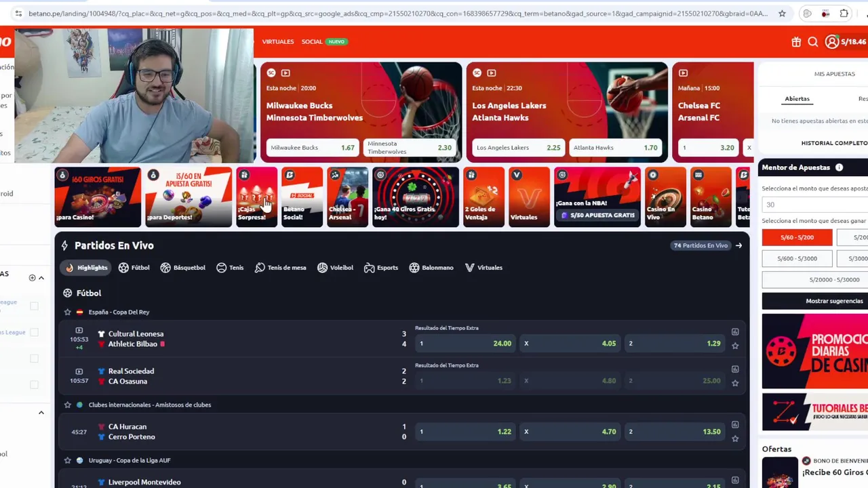The width and height of the screenshot is (868, 488).
Task: Select the Básquetbol filter
Action: point(182,268)
